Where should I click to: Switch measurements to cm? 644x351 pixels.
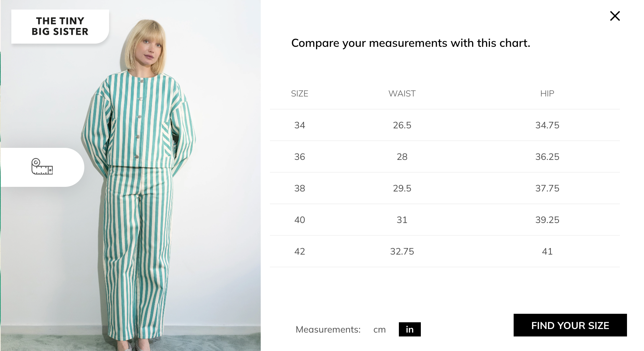[x=380, y=329]
